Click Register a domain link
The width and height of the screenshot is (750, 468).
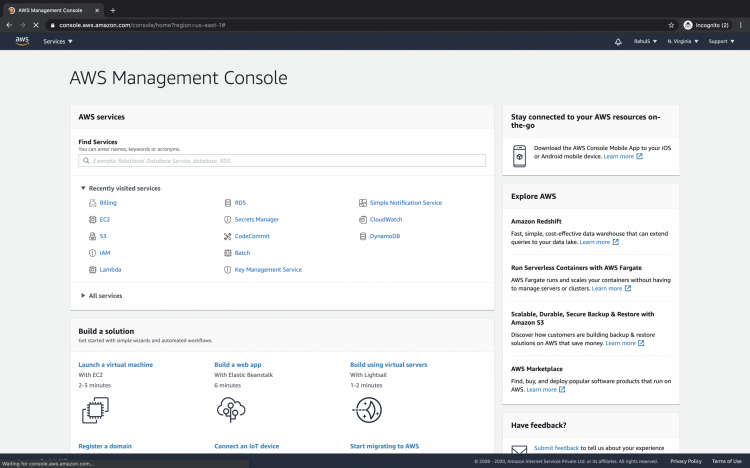pos(105,446)
